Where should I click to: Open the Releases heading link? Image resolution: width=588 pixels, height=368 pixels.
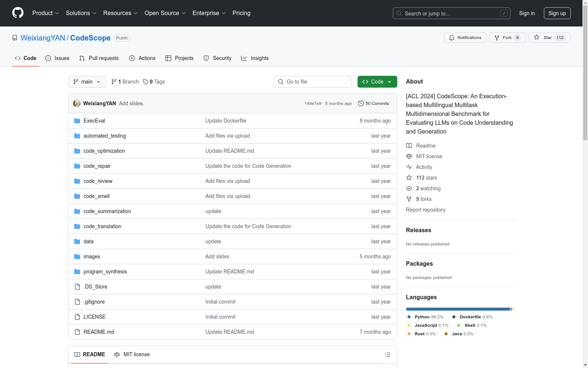(419, 230)
